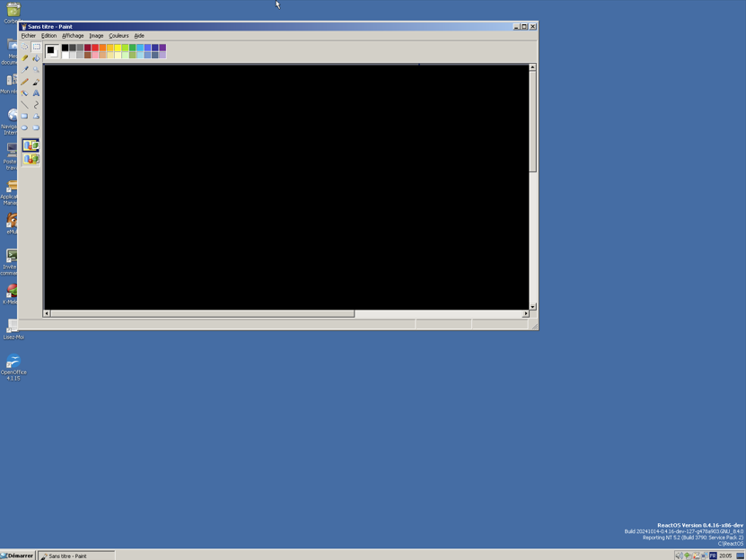Open the Image menu
Viewport: 746px width, 560px height.
(96, 36)
